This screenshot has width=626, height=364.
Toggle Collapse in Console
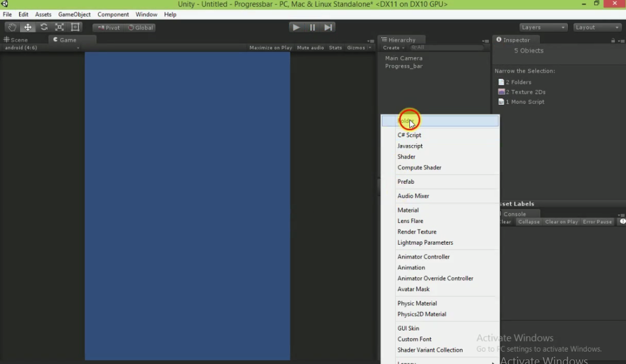(529, 222)
